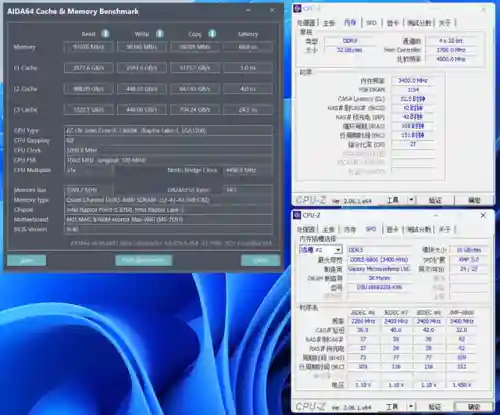The image size is (500, 415).
Task: Click the Motherboard field in AIDA64
Action: 168,219
